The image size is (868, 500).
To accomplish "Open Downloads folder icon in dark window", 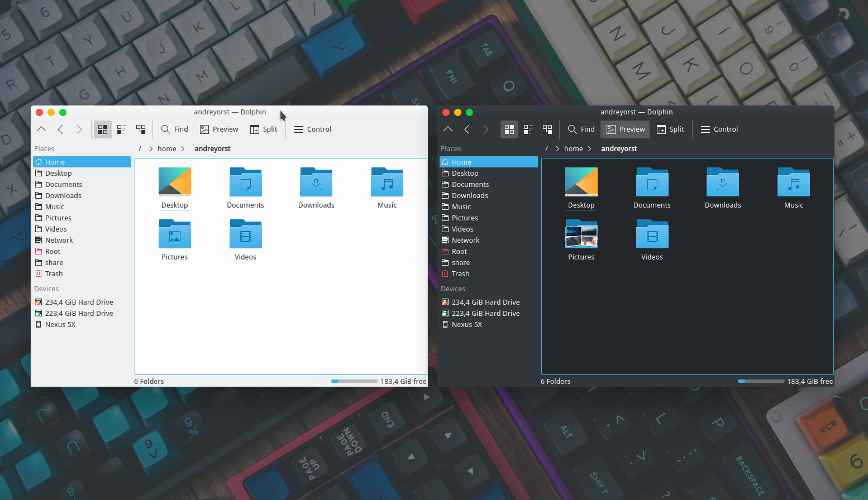I will coord(723,182).
